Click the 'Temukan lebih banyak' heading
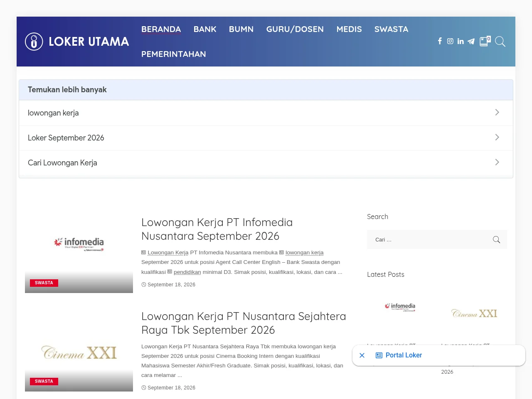The width and height of the screenshot is (532, 399). coord(67,90)
